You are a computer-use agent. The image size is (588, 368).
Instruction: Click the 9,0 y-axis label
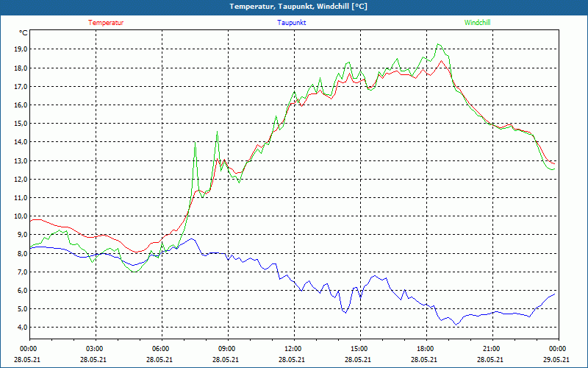click(22, 234)
